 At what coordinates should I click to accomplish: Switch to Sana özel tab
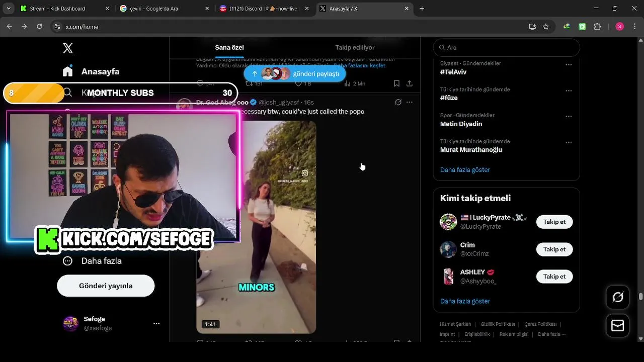229,47
